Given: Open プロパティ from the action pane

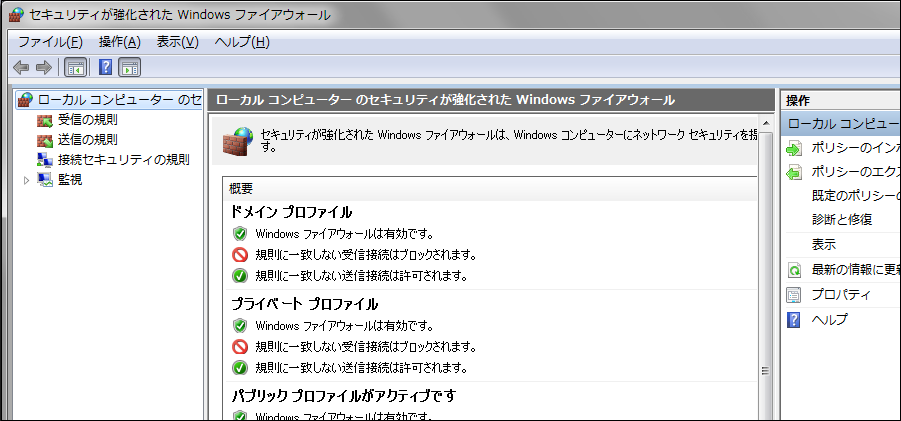Looking at the screenshot, I should click(841, 295).
